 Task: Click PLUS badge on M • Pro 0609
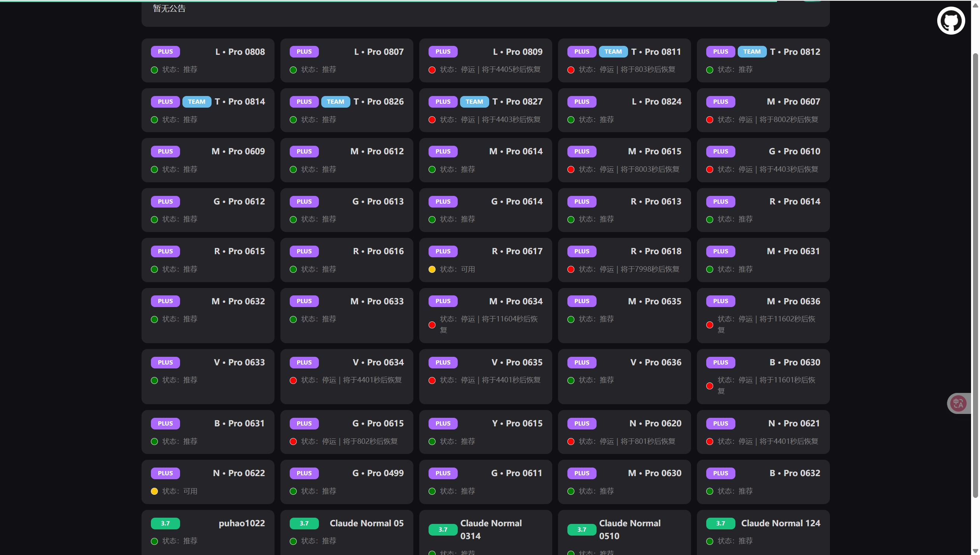click(x=165, y=152)
